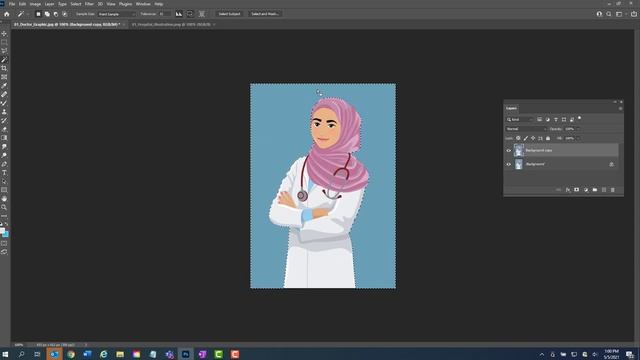Hide the Background layer
The width and height of the screenshot is (640, 360).
click(x=509, y=164)
